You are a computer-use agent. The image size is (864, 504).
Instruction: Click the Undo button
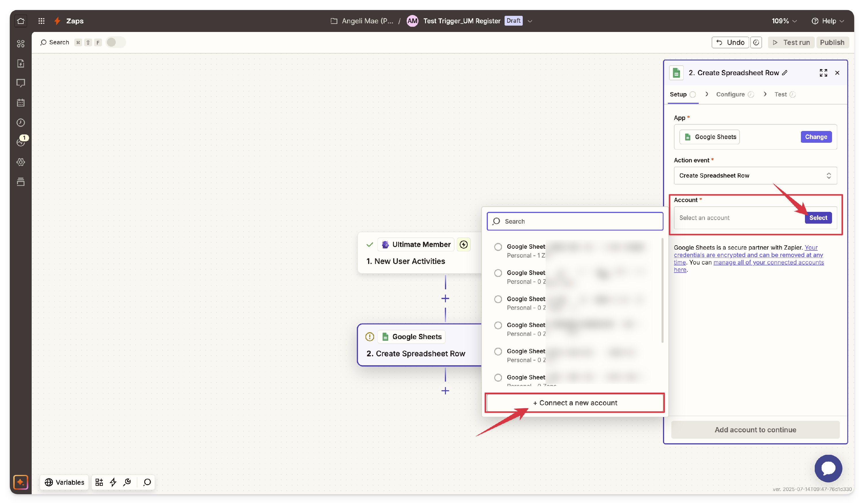click(x=730, y=43)
